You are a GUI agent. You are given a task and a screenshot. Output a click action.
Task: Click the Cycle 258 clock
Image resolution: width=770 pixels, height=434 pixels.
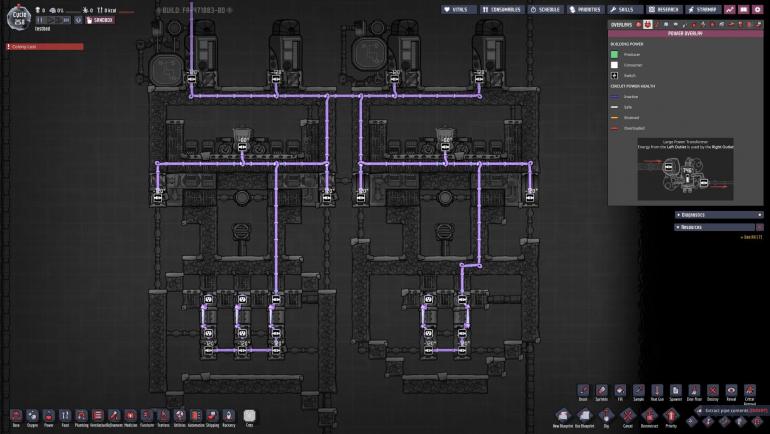(x=19, y=18)
